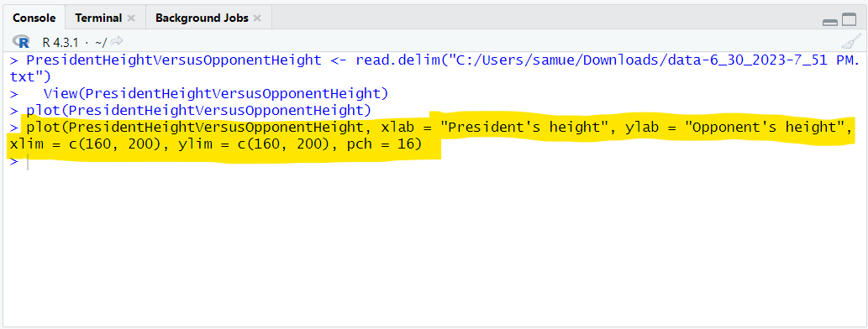Close the Terminal tab

[130, 18]
